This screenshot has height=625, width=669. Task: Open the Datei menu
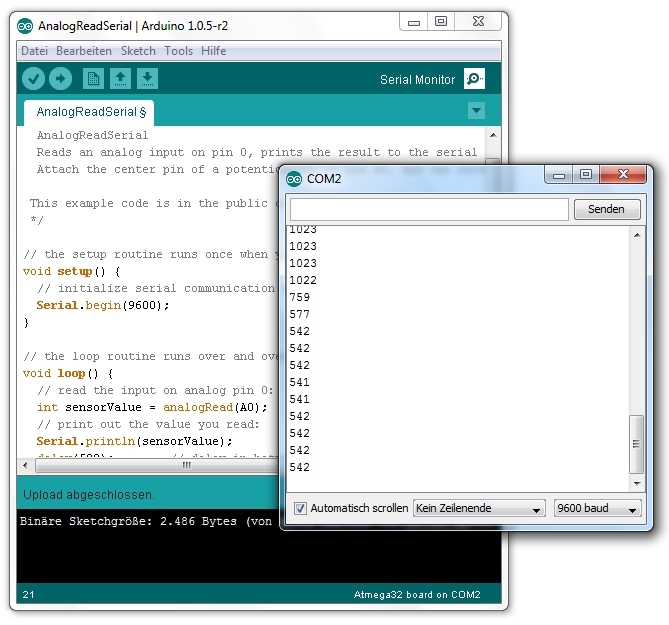34,51
